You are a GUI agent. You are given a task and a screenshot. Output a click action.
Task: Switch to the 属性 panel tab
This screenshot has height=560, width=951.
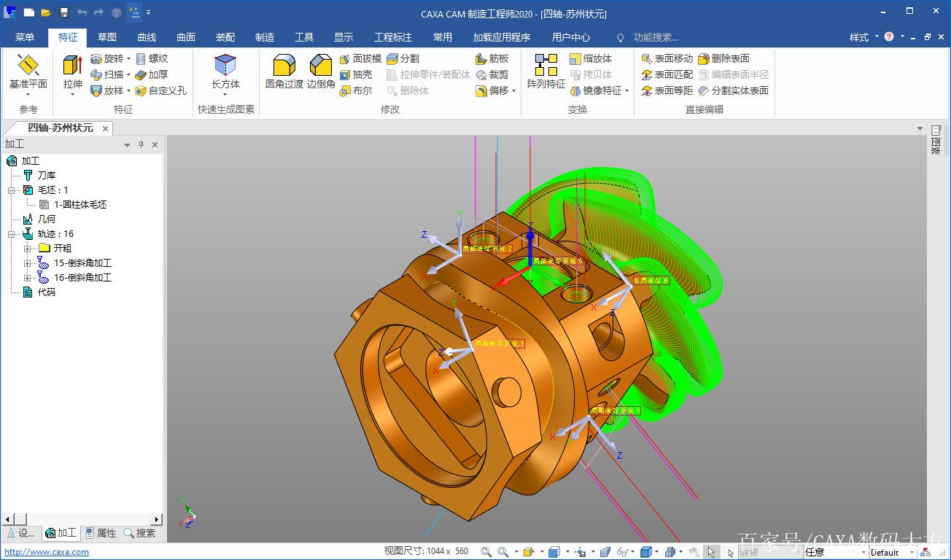[101, 533]
